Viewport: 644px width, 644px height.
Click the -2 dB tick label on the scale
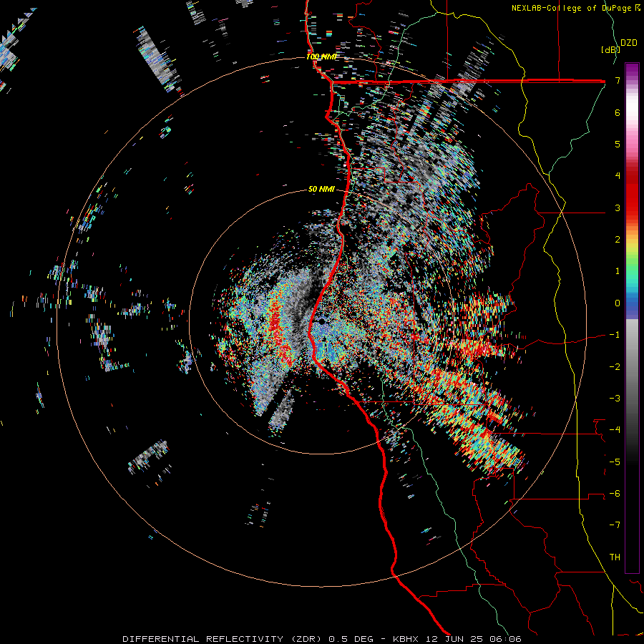615,367
